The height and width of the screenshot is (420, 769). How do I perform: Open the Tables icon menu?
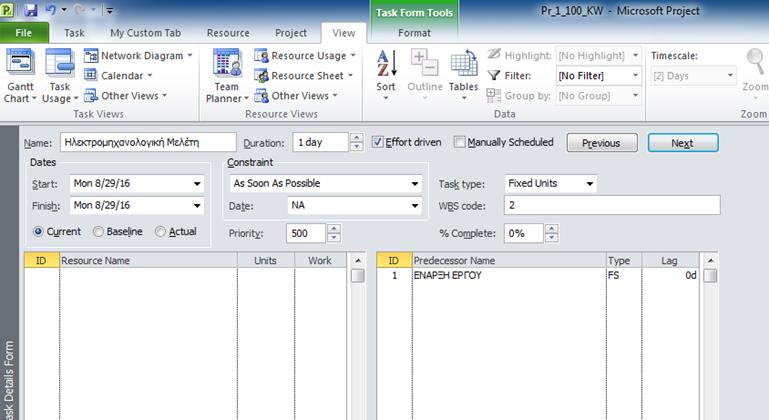[463, 63]
